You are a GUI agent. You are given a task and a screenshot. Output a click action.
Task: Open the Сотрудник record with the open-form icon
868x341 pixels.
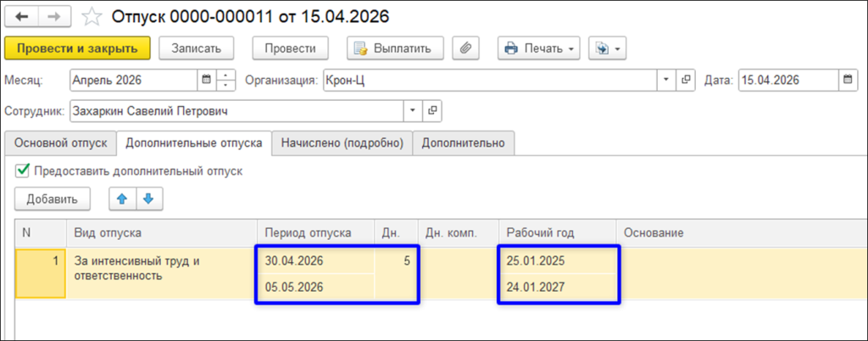pos(432,111)
